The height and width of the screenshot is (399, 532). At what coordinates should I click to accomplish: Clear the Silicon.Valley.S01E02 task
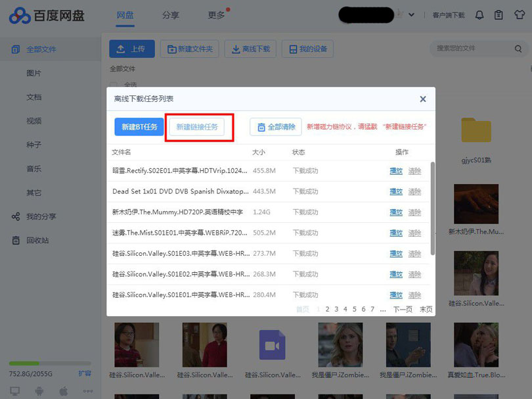click(414, 274)
